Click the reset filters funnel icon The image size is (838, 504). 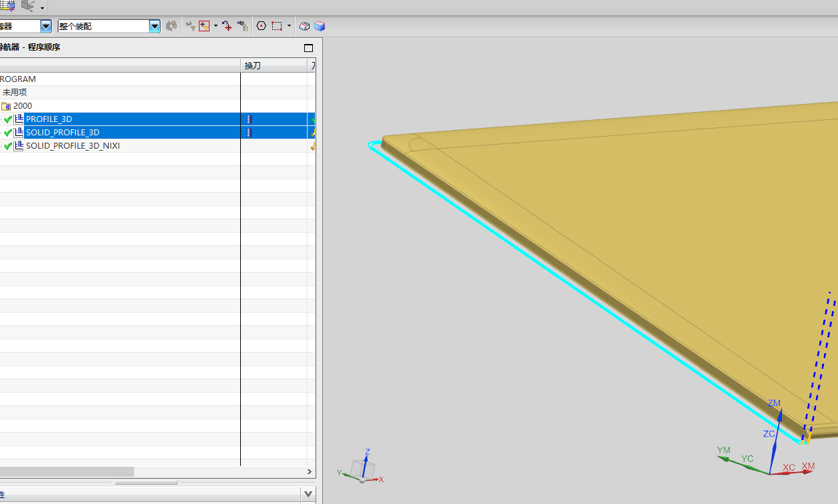pos(191,26)
